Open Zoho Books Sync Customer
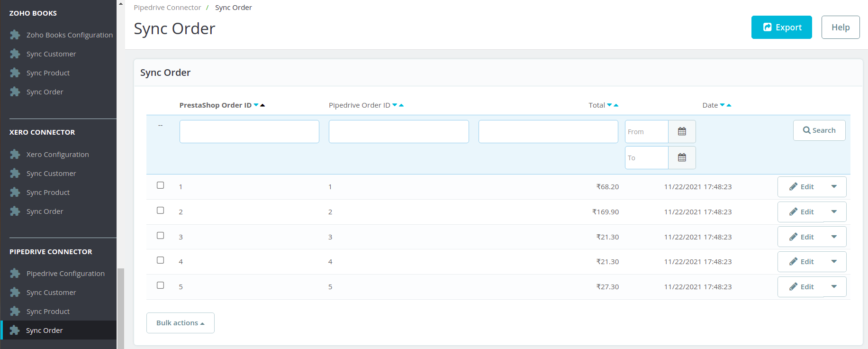The image size is (868, 349). 51,54
